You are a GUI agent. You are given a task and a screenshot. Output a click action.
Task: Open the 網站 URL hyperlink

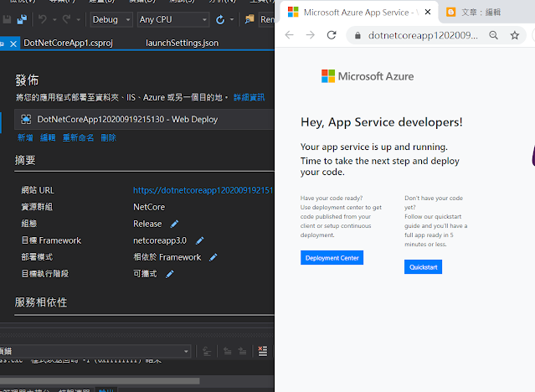(203, 190)
